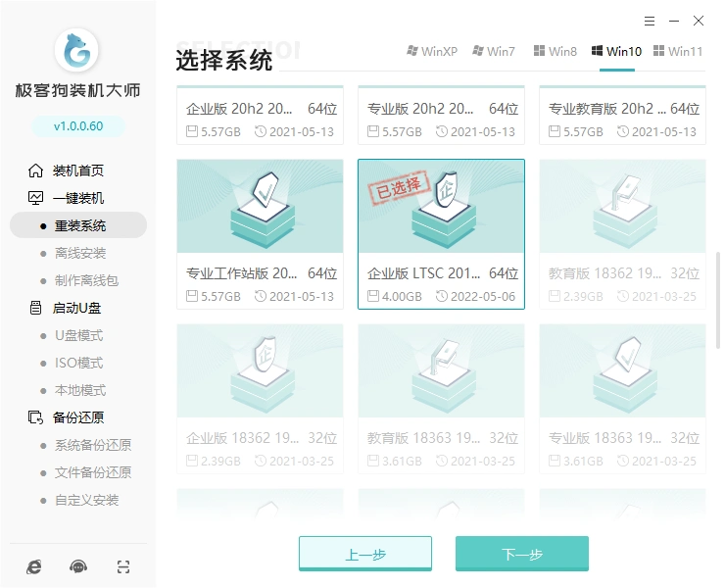Go to 装机首页 in sidebar

(x=77, y=171)
